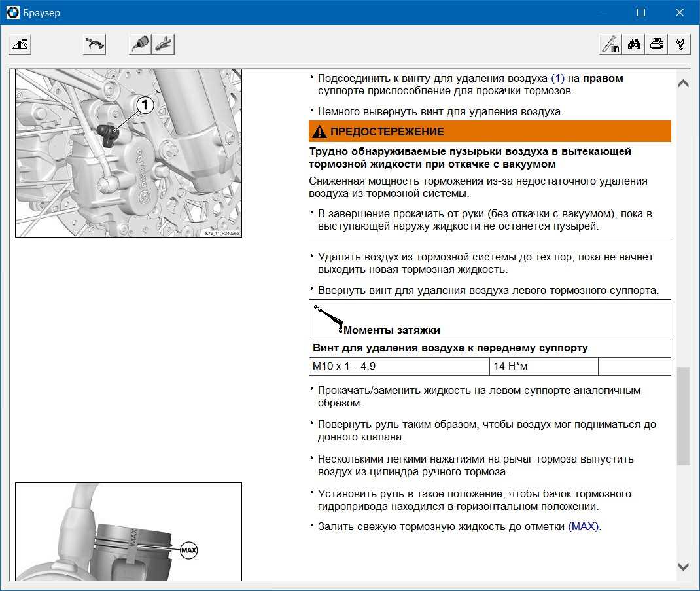The image size is (700, 591).
Task: Click callout number 1 in the caliper image
Action: [145, 105]
